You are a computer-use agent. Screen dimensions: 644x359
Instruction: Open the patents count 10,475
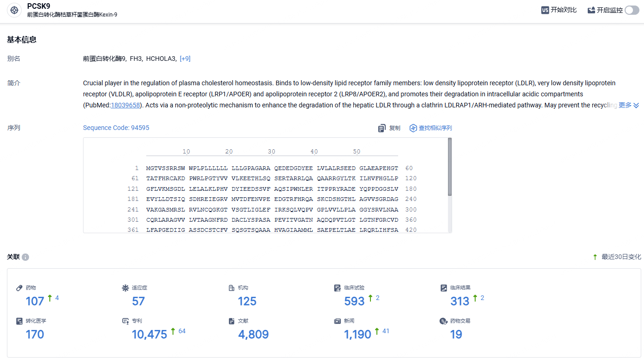click(x=149, y=334)
